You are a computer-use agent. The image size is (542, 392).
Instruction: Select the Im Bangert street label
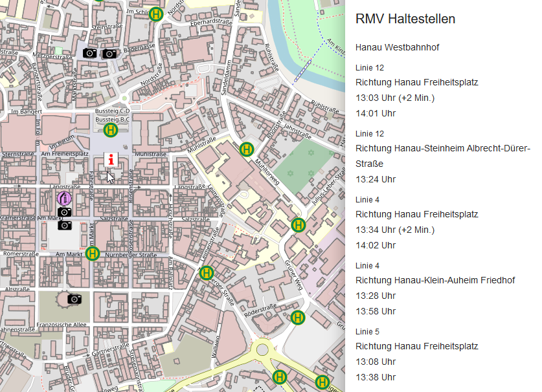(27, 111)
